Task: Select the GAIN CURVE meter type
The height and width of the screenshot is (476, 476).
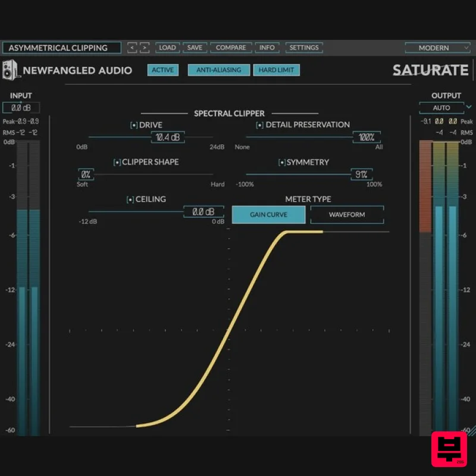Action: tap(268, 214)
